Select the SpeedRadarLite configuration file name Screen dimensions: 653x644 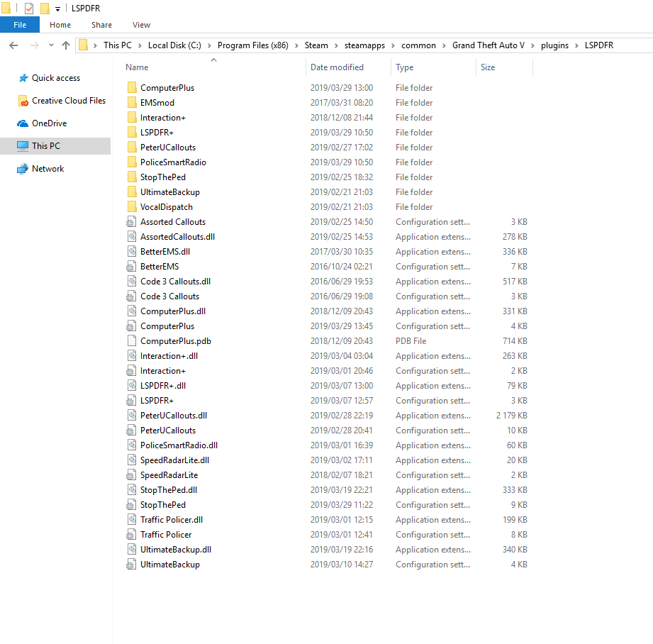click(x=169, y=475)
